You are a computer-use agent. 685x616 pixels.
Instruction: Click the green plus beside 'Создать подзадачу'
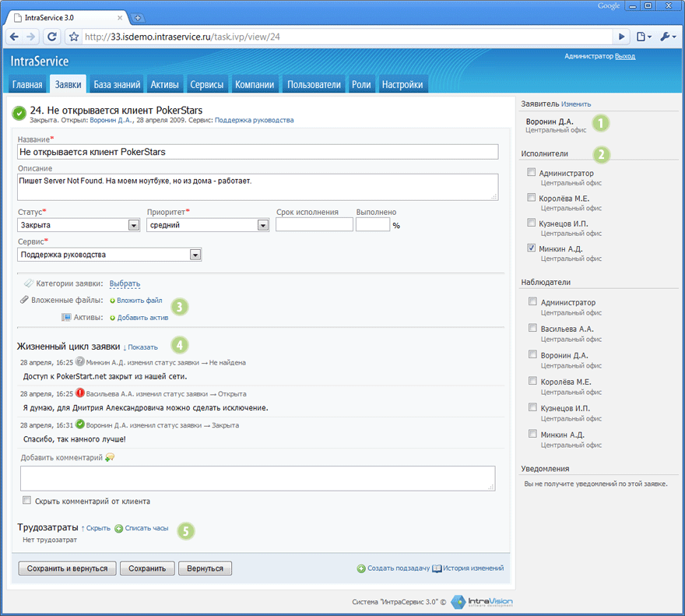point(361,568)
